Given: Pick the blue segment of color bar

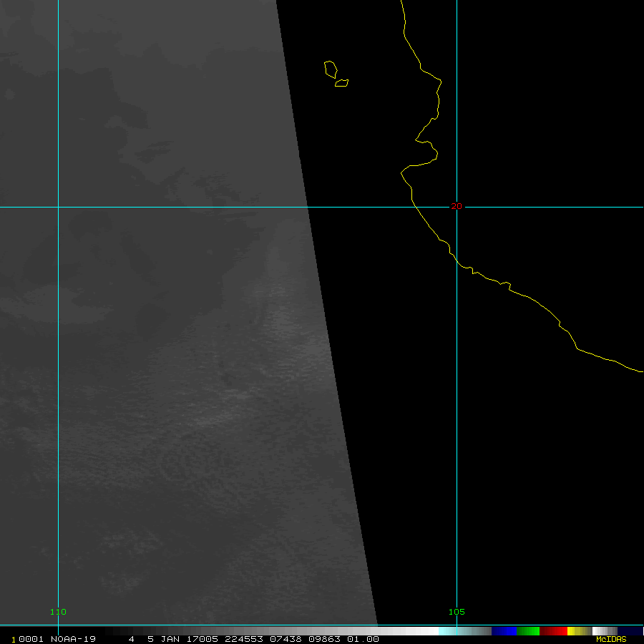Looking at the screenshot, I should point(504,631).
